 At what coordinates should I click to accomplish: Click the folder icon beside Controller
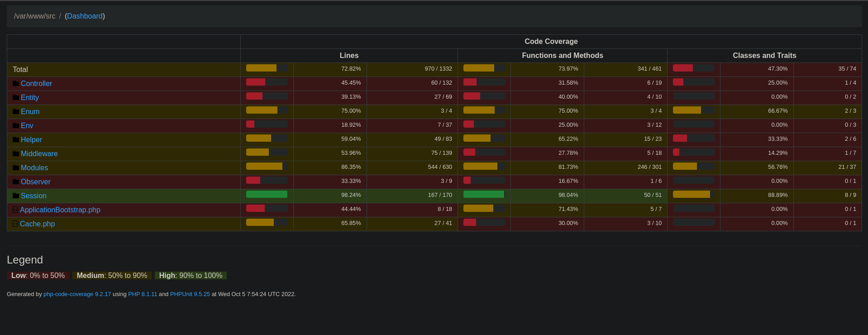(16, 83)
